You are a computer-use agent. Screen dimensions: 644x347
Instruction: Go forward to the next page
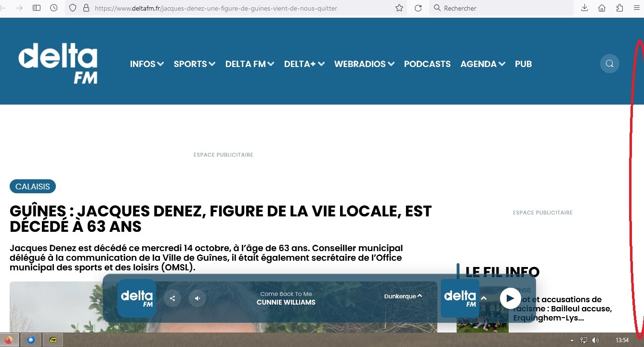[19, 8]
